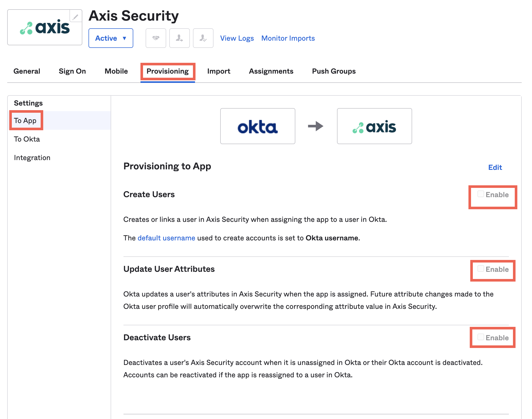Open Monitor Imports link
The width and height of the screenshot is (532, 419).
[288, 38]
